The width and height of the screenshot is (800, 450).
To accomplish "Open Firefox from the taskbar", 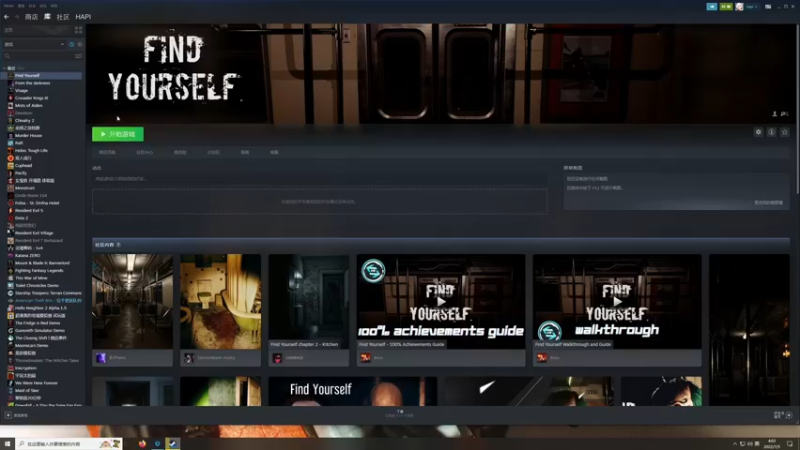I will (x=142, y=444).
